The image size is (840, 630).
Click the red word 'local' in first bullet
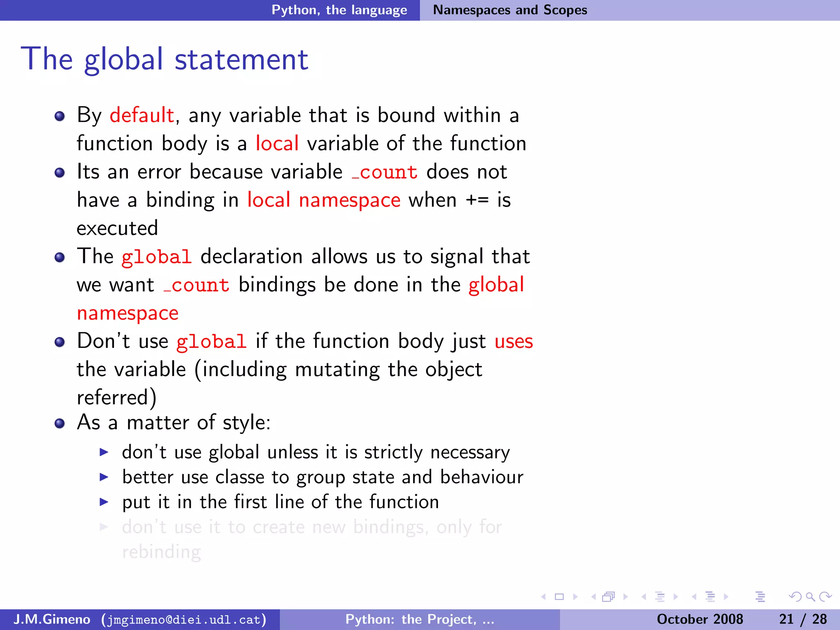click(277, 143)
